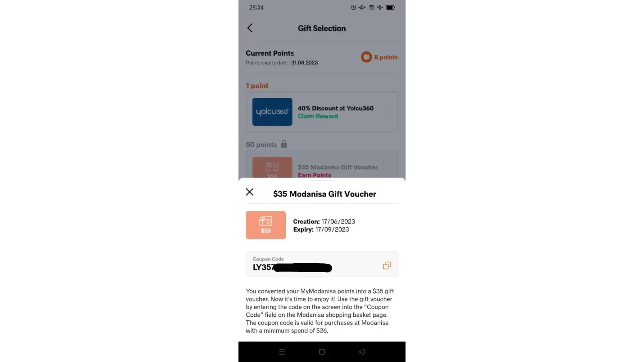The image size is (644, 362).
Task: Close the Modanisa Gift Voucher sheet
Action: coord(250,192)
